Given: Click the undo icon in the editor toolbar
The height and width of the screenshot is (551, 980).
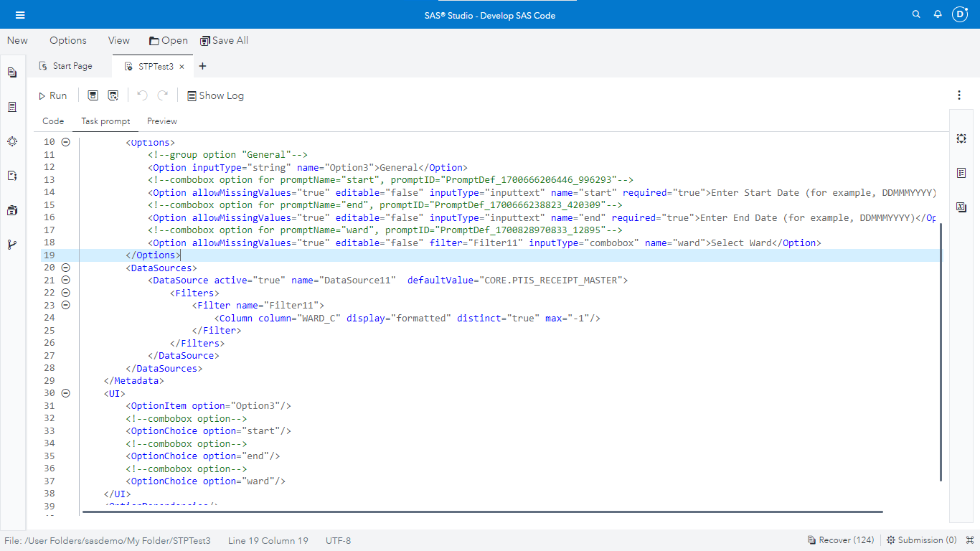Looking at the screenshot, I should [x=142, y=95].
